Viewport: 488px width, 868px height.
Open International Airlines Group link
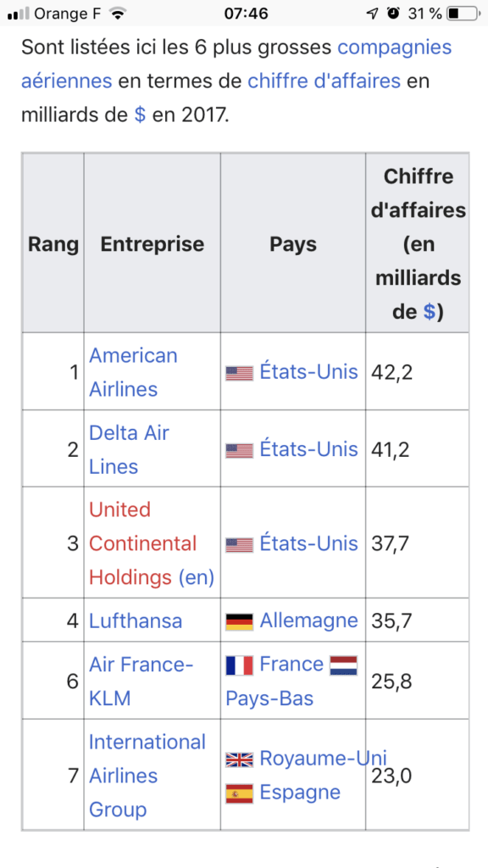point(147,776)
